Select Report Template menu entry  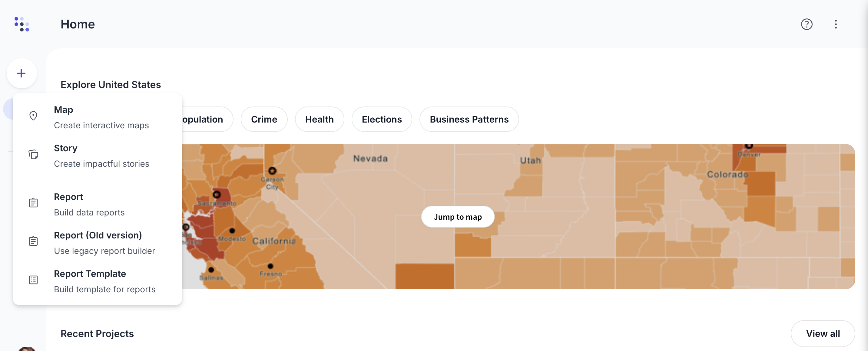click(x=104, y=281)
